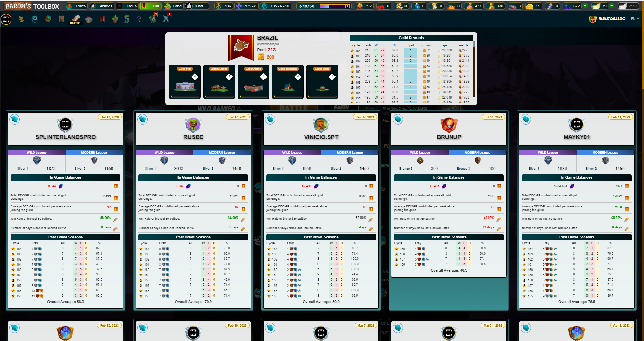Image resolution: width=644 pixels, height=341 pixels.
Task: Click BRUNUP's 'In Game Balances' header
Action: point(449,177)
